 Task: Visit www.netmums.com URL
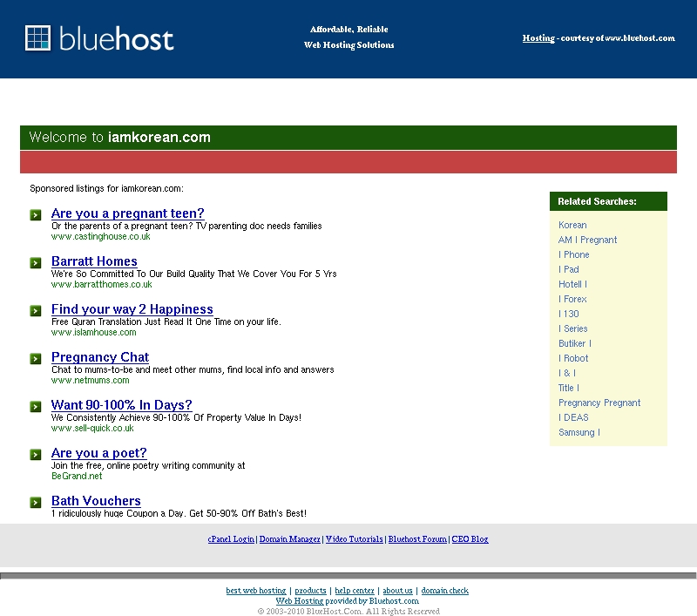click(x=91, y=381)
